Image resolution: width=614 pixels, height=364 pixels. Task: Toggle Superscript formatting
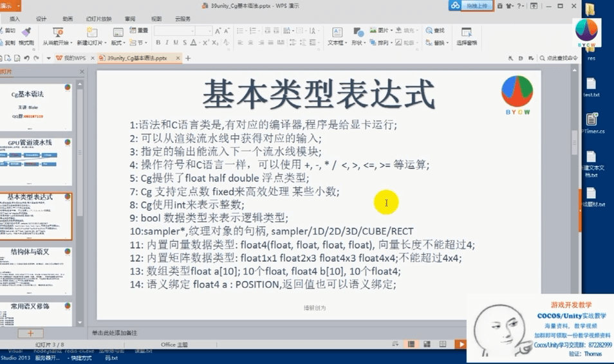205,42
